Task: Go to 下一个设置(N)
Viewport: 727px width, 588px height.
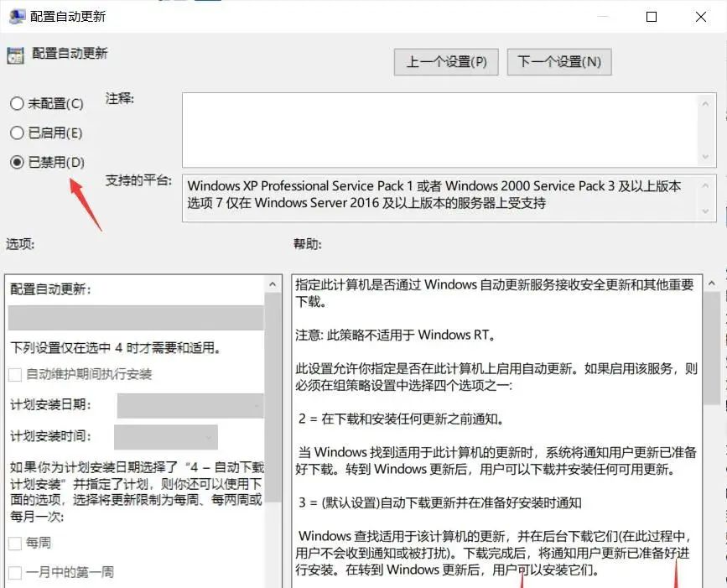Action: point(559,62)
